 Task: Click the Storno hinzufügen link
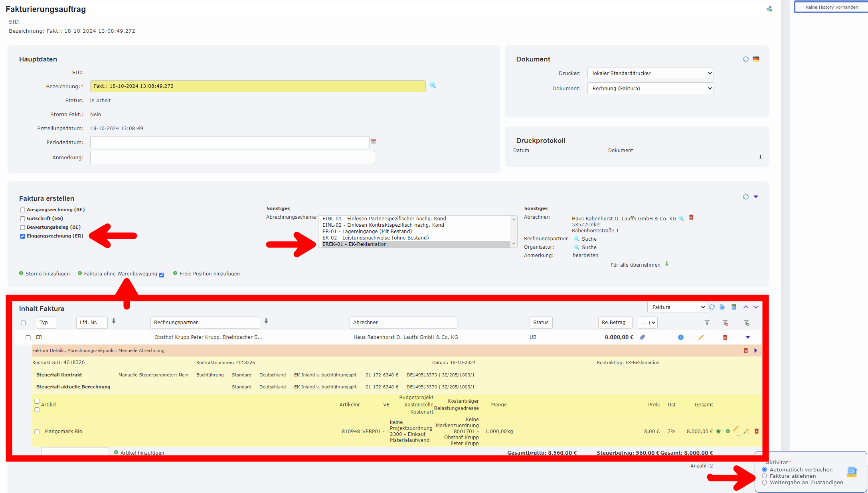pos(47,273)
